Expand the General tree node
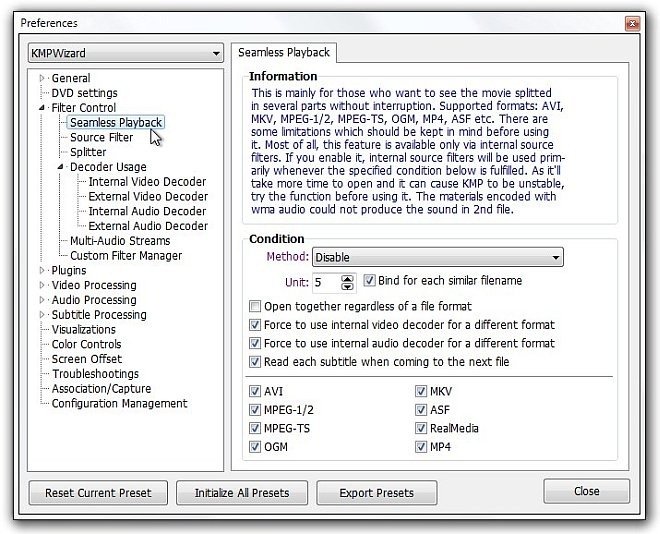This screenshot has height=534, width=660. tap(42, 78)
